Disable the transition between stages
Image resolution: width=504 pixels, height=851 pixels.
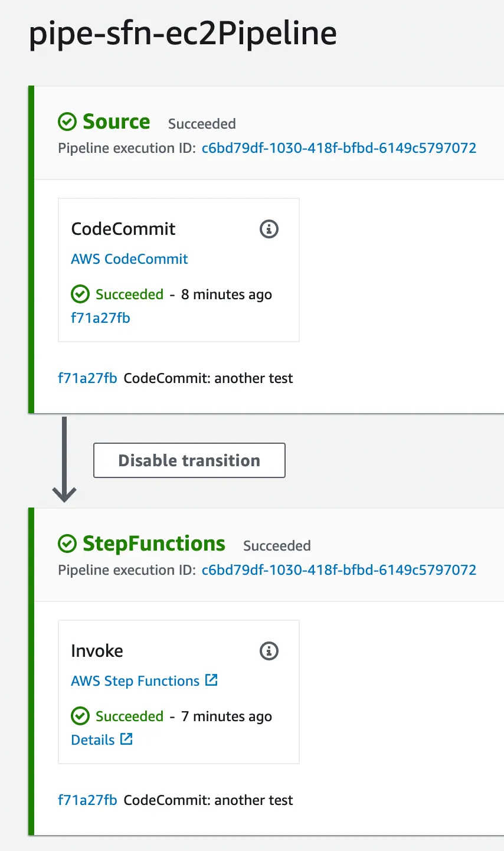(x=189, y=460)
